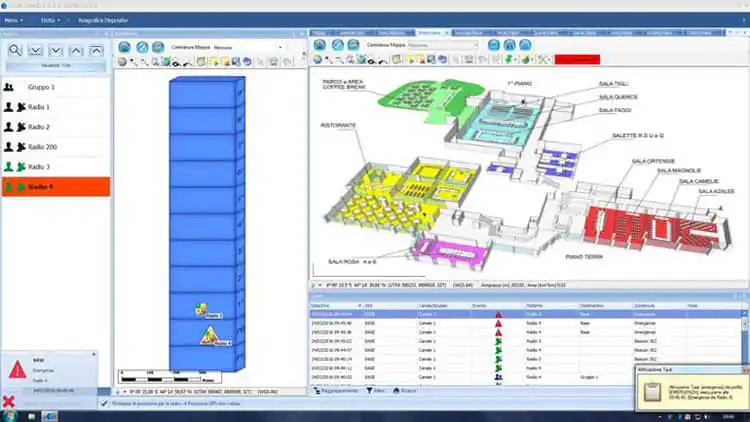Viewport: 750px width, 422px height.
Task: Toggle the position request checkmark in status bar
Action: (x=103, y=403)
